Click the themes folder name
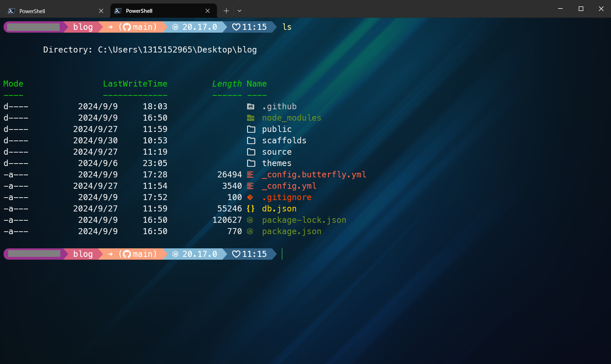The width and height of the screenshot is (611, 364). click(277, 163)
